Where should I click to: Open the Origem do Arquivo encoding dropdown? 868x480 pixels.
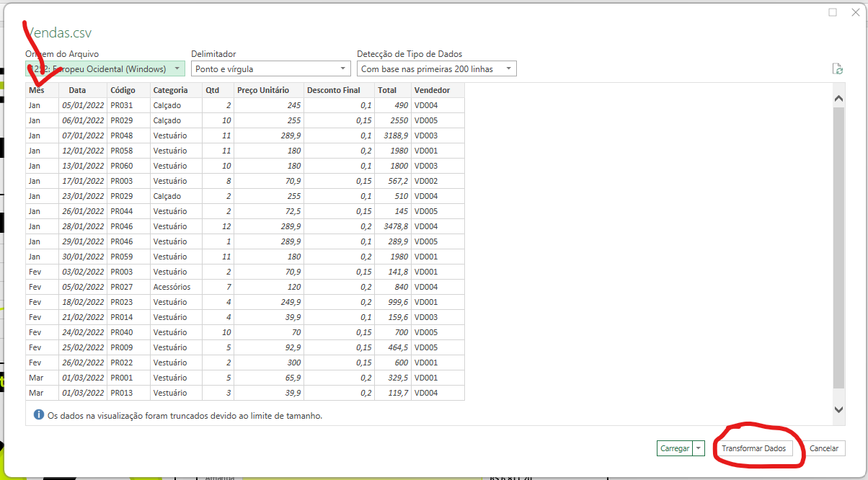[105, 68]
